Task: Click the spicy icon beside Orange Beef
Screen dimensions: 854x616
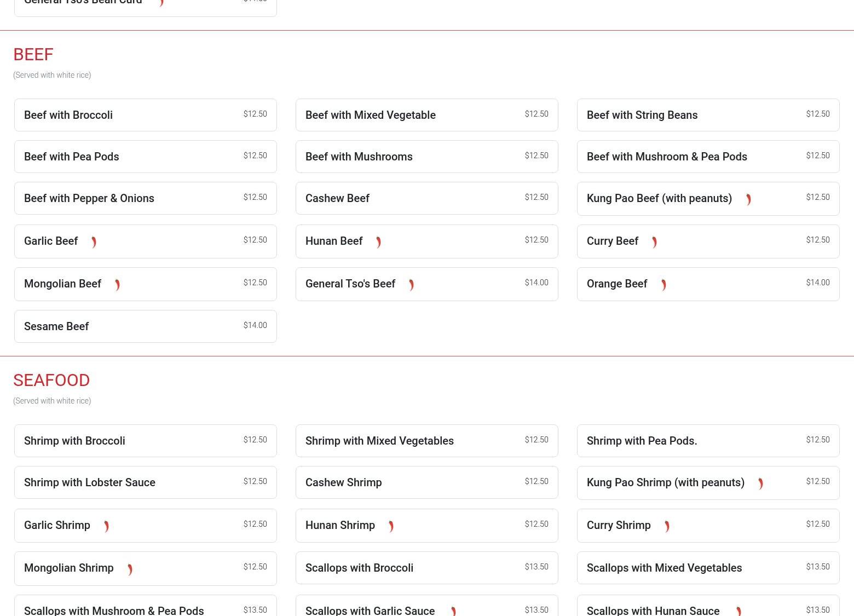Action: coord(663,285)
